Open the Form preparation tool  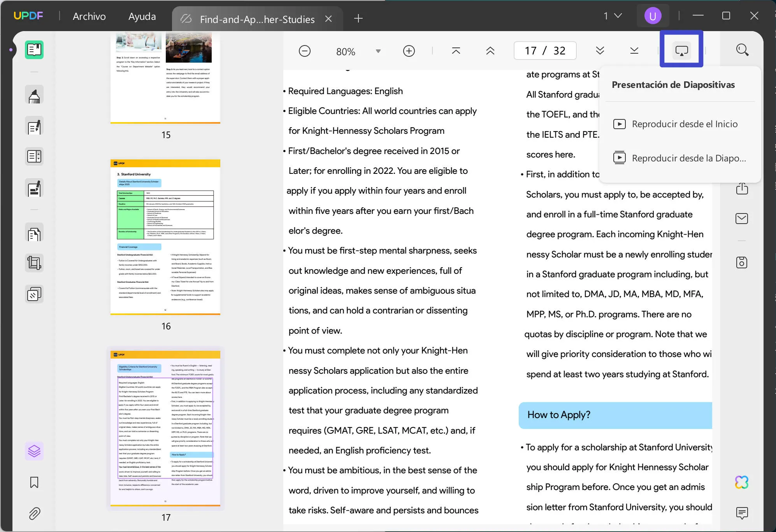click(x=34, y=156)
